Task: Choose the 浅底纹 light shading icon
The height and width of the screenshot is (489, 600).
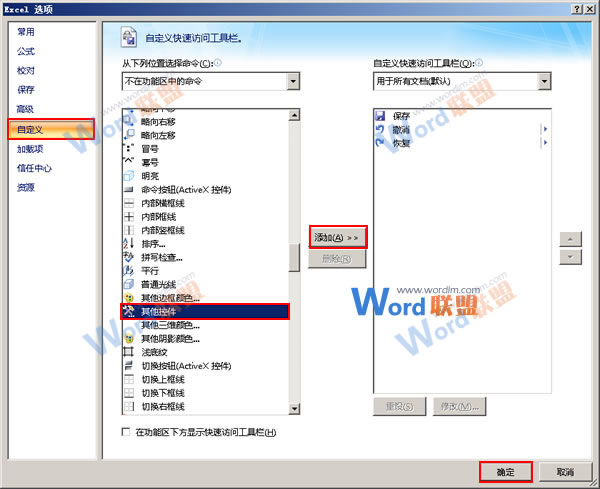Action: click(x=129, y=352)
